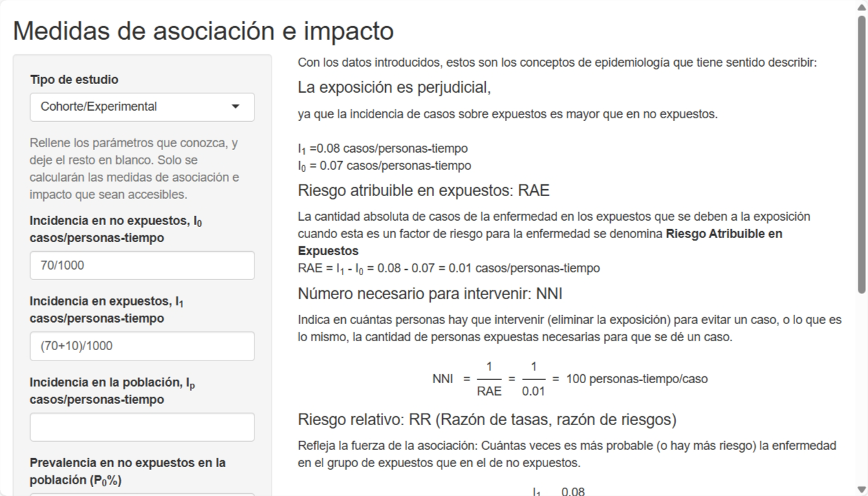Click the Cohorte/Experimental dropdown arrow
The image size is (868, 496).
pos(235,107)
